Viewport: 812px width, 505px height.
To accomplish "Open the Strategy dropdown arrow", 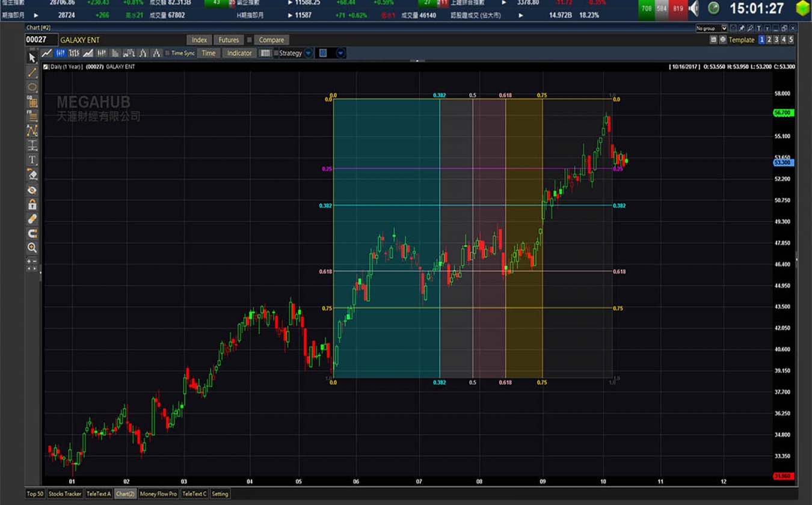I will coord(309,53).
